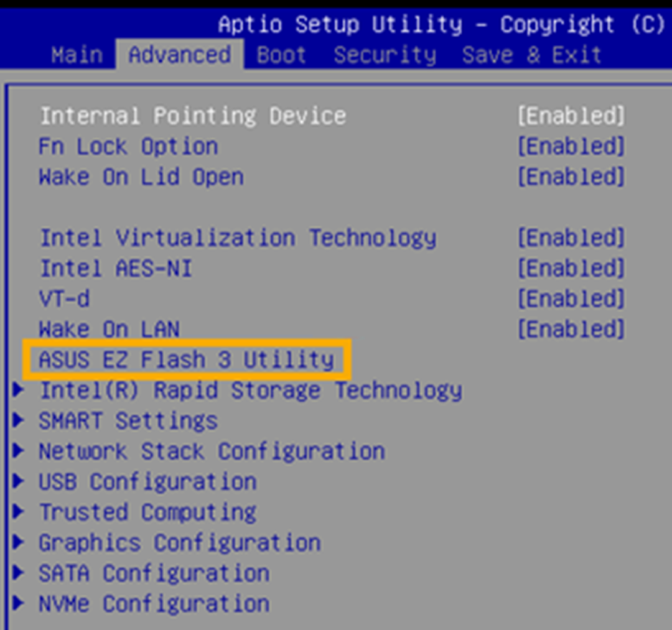Open the Main tab
The image size is (672, 630).
tap(77, 55)
